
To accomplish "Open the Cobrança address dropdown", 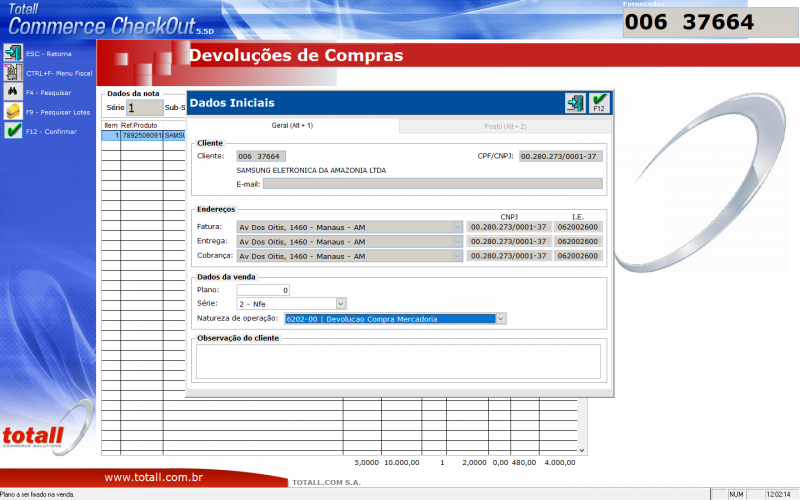I will coord(459,256).
